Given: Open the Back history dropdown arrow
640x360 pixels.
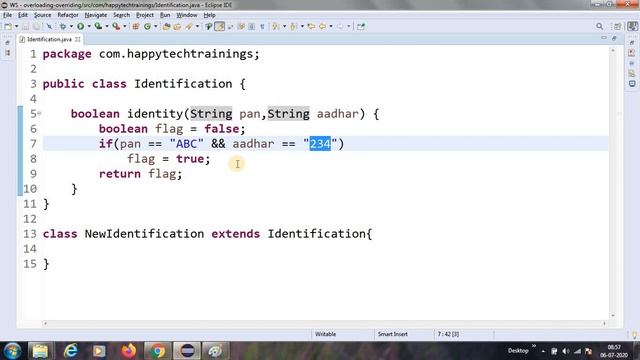Looking at the screenshot, I should pyautogui.click(x=331, y=27).
